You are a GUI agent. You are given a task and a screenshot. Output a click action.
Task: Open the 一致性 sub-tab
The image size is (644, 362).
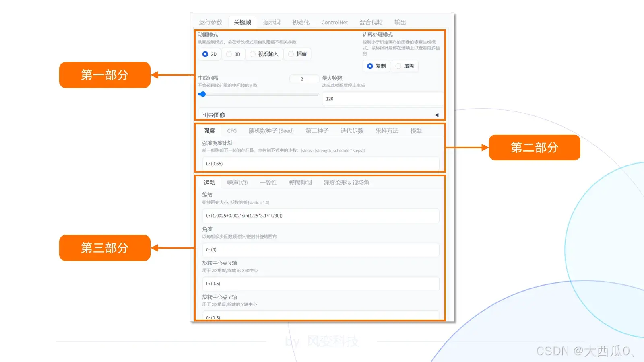[268, 183]
